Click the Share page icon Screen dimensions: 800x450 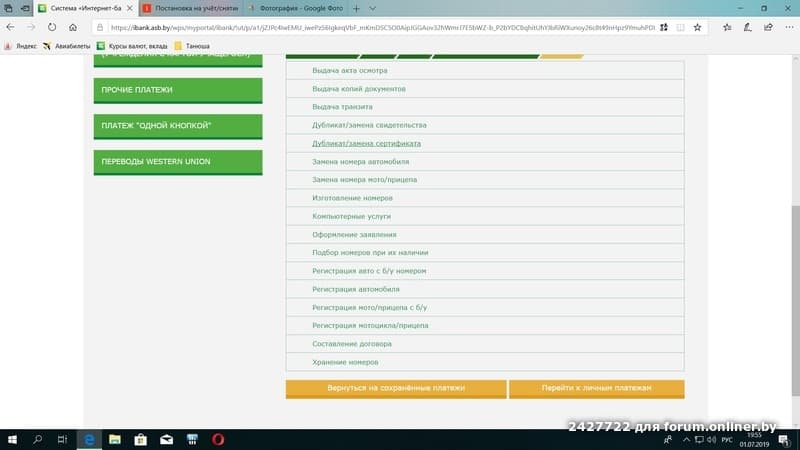[x=768, y=28]
